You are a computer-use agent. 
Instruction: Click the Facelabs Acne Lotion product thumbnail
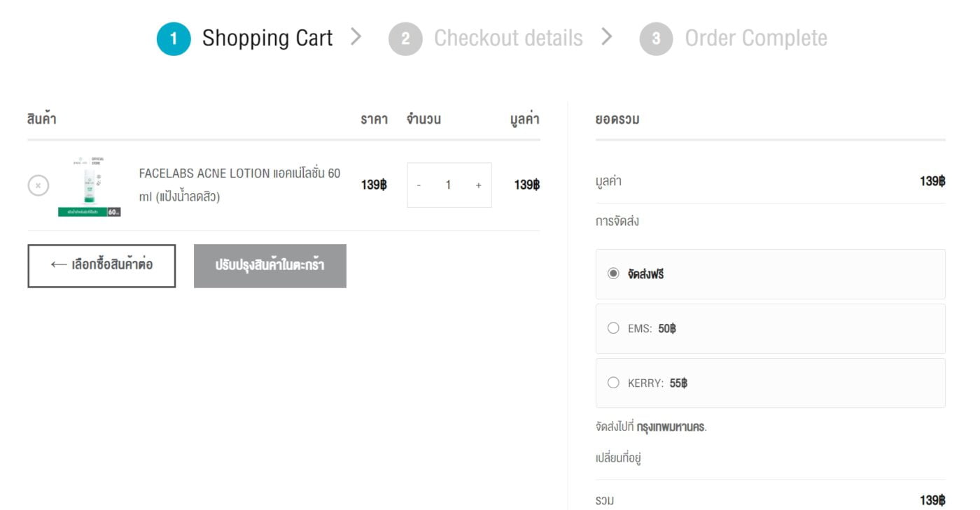(x=90, y=185)
